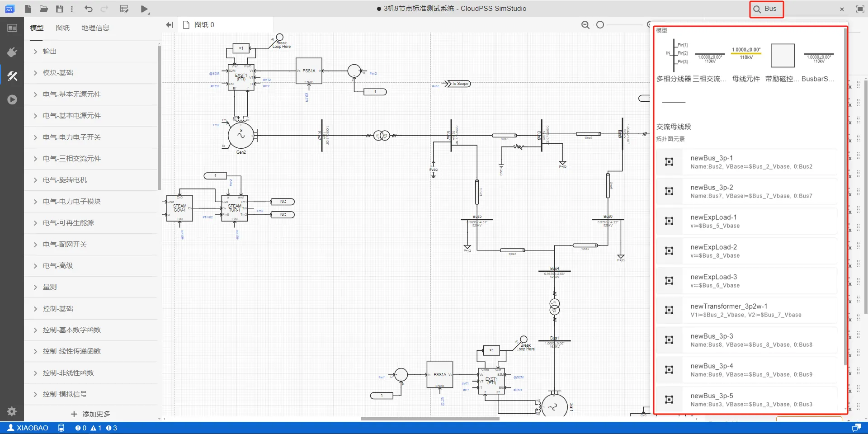The image size is (868, 434).
Task: Expand the 控制-基本数学函数 category
Action: [x=91, y=330]
